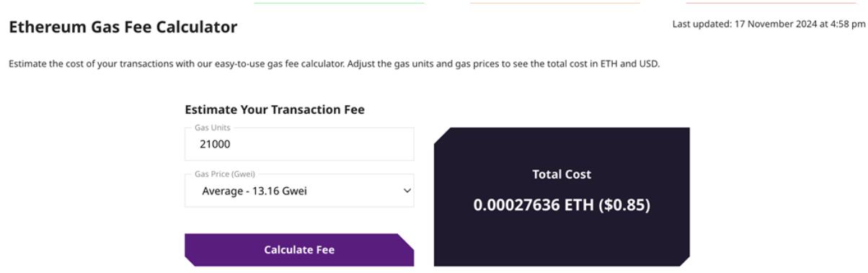
Task: Open the Gas Price (Gwei) dropdown
Action: coord(299,191)
